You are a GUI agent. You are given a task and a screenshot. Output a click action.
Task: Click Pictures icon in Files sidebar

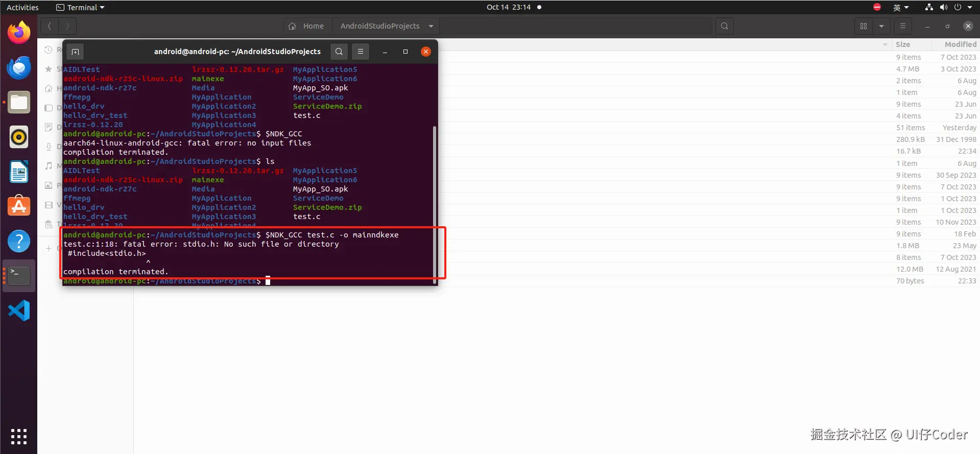point(49,185)
